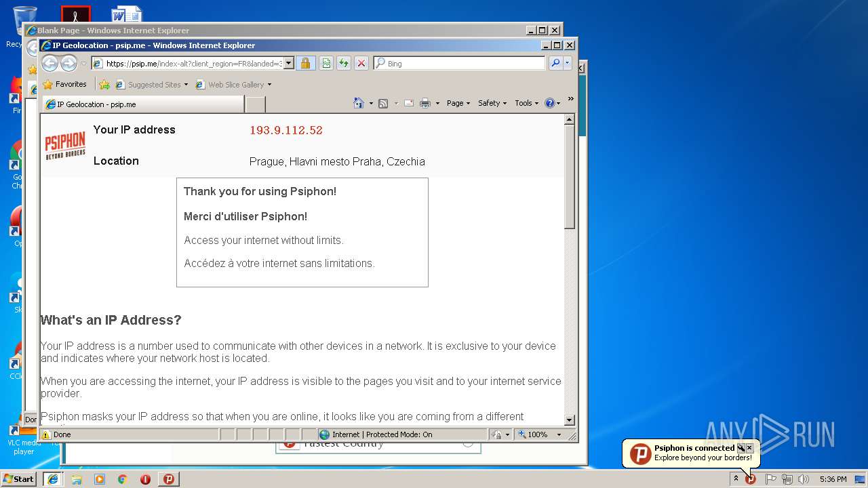The height and width of the screenshot is (488, 868).
Task: Open the 100% zoom level control
Action: [x=540, y=434]
